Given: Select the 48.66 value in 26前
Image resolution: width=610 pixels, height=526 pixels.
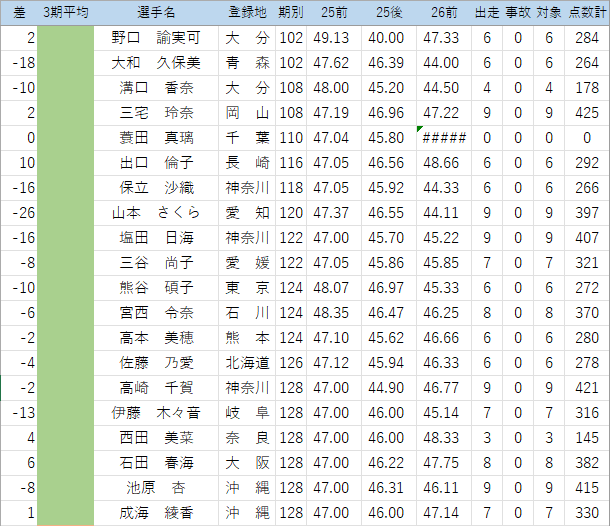Looking at the screenshot, I should (x=441, y=162).
